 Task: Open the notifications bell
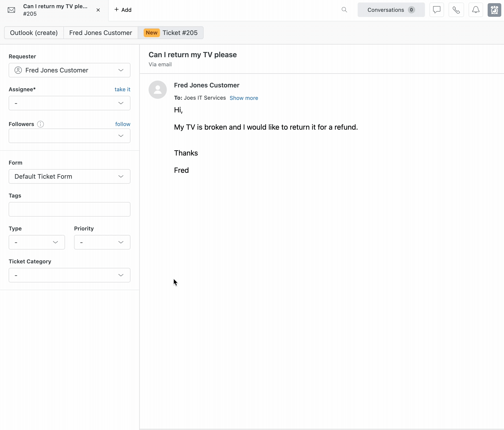(476, 10)
